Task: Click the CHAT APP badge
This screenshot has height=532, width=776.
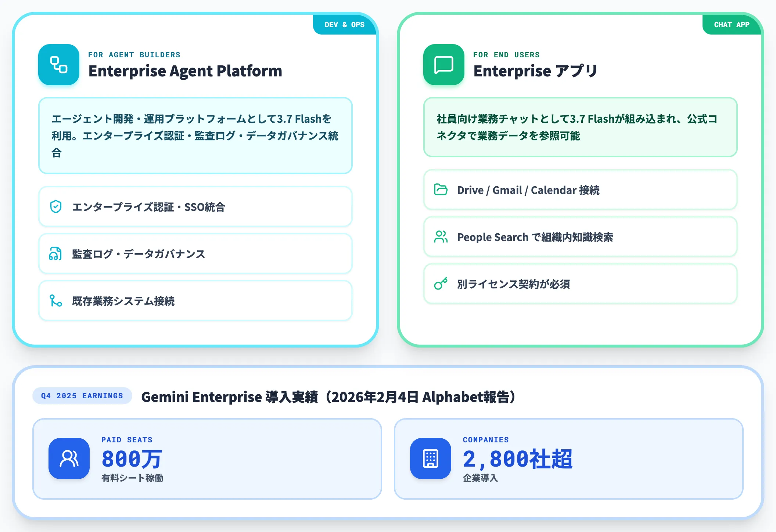Action: pyautogui.click(x=732, y=25)
